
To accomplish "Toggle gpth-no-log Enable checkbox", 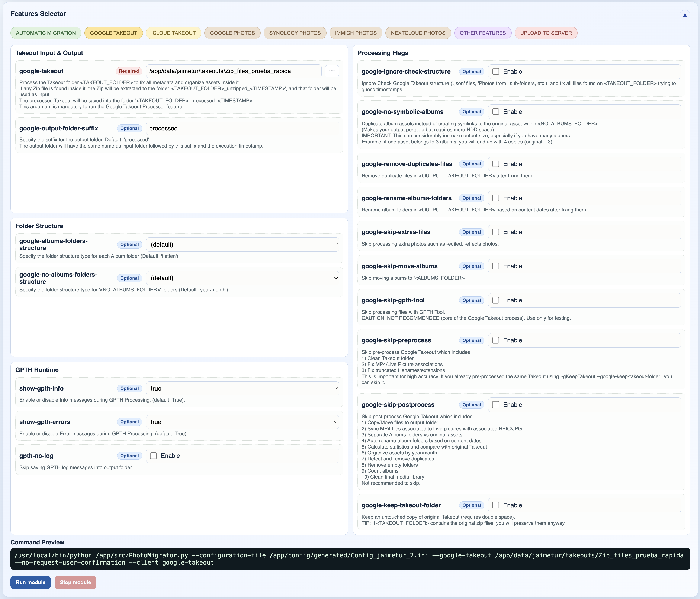I will click(153, 456).
